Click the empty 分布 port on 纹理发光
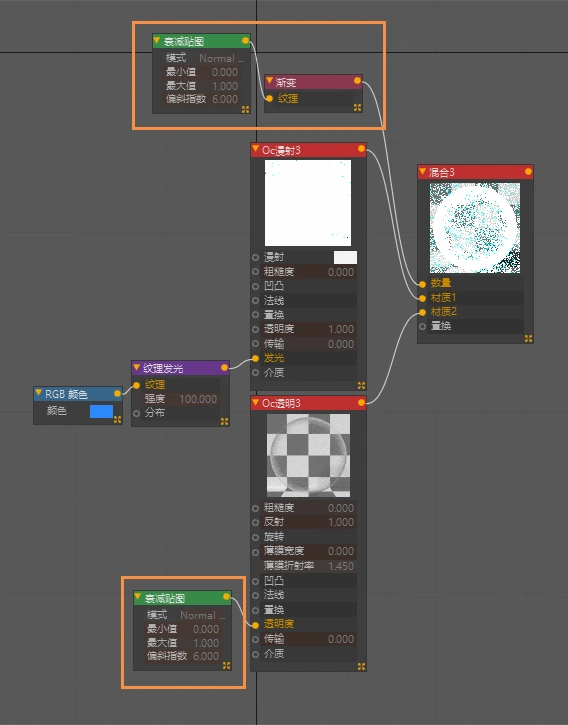 [136, 413]
